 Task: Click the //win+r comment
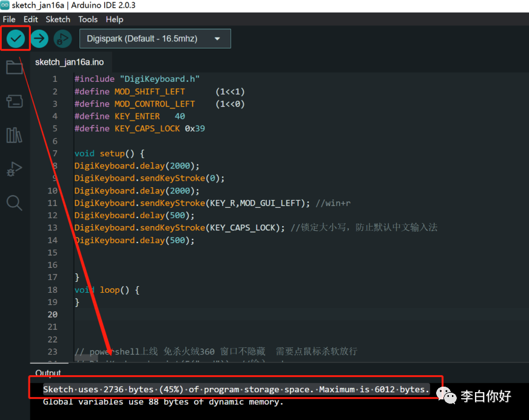333,203
